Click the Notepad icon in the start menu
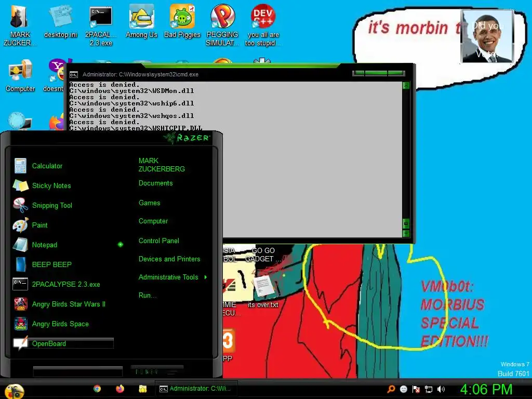 click(x=20, y=245)
